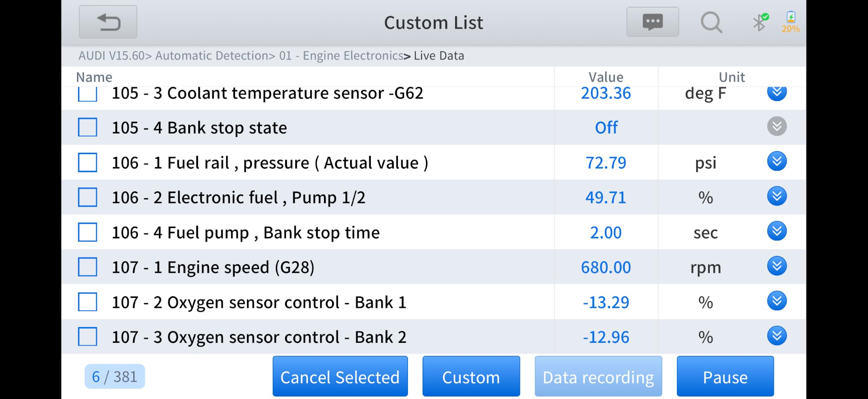Click the Name column header

(94, 77)
